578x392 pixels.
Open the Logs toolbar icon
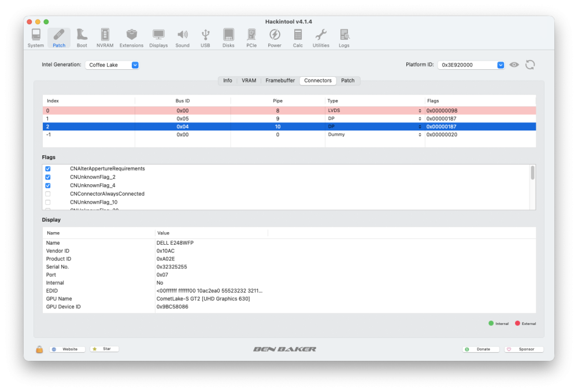click(344, 38)
